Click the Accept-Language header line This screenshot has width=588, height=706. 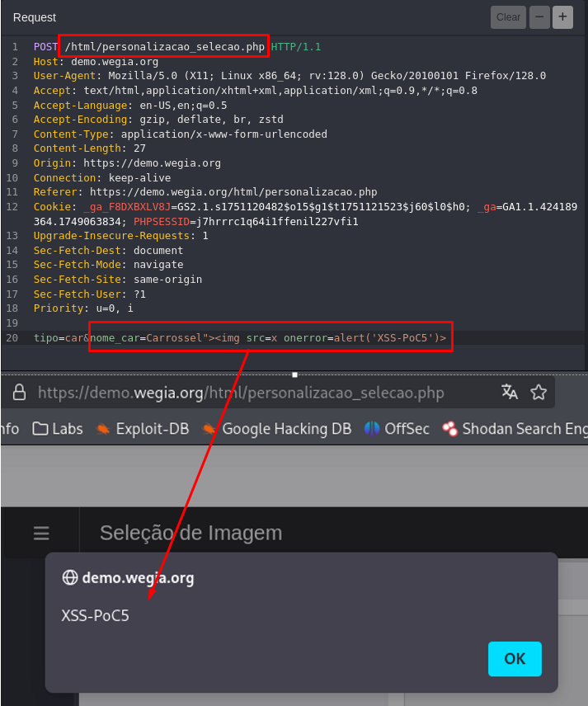tap(130, 106)
